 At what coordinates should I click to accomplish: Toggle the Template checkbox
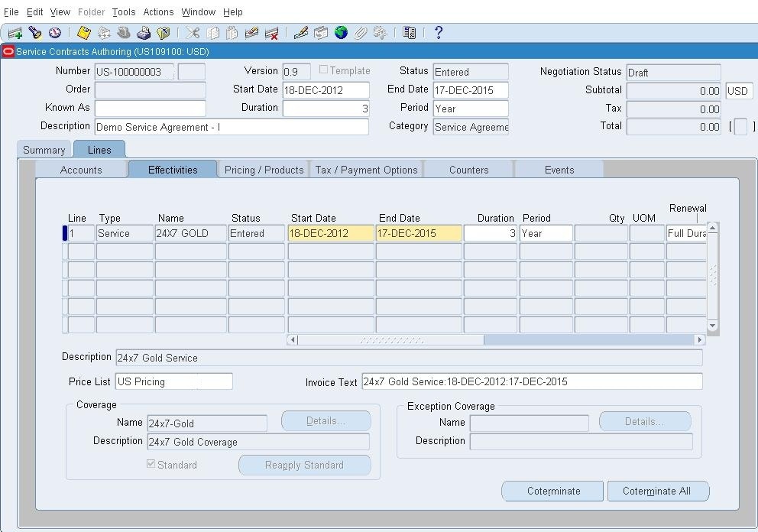(323, 70)
